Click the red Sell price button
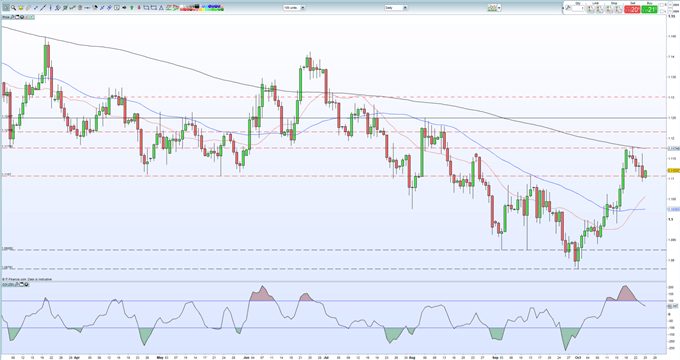 coord(632,9)
